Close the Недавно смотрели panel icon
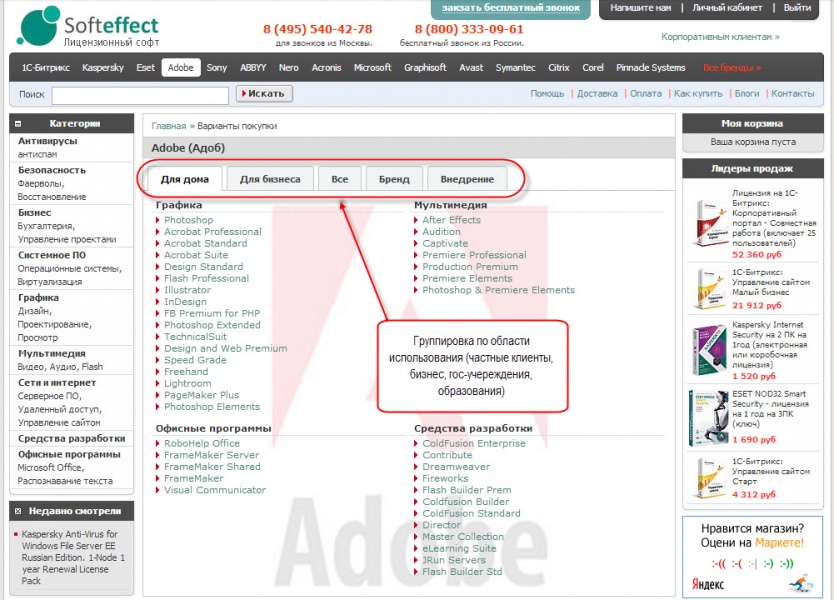Image resolution: width=834 pixels, height=600 pixels. (18, 511)
